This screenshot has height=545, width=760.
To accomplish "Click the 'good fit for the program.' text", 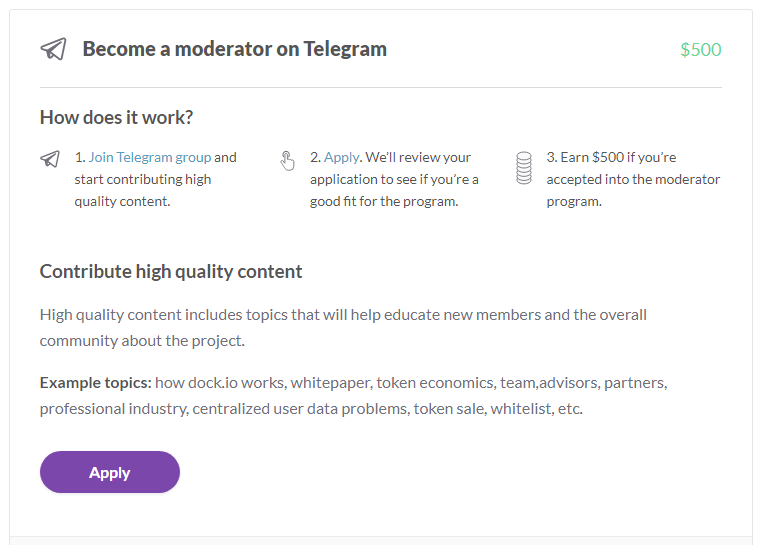I will (x=384, y=201).
